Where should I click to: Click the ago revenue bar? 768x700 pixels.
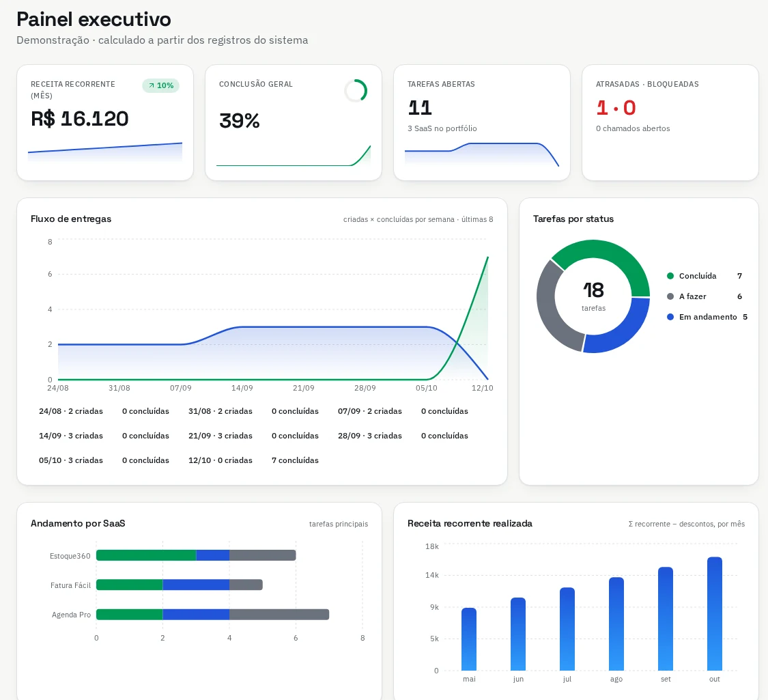pyautogui.click(x=616, y=624)
